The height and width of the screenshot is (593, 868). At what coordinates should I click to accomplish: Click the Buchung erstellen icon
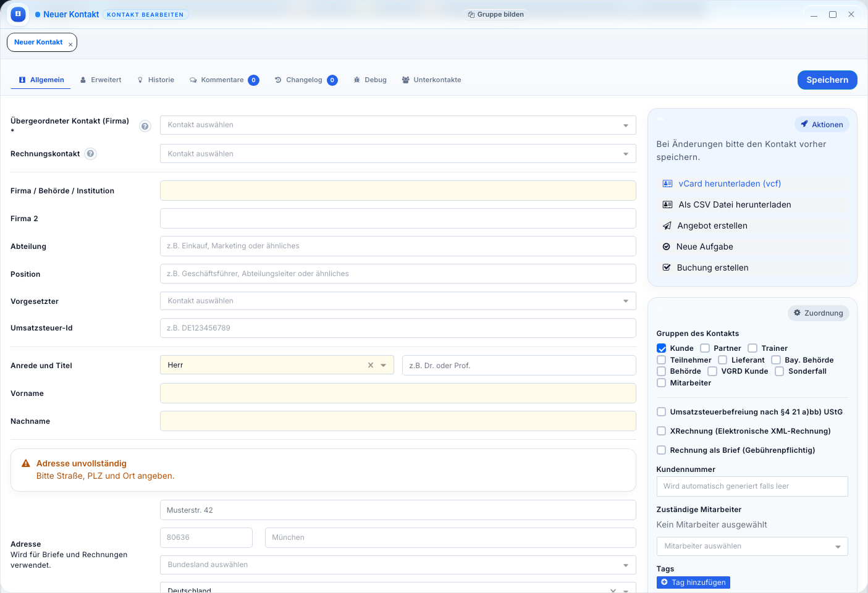(x=667, y=267)
